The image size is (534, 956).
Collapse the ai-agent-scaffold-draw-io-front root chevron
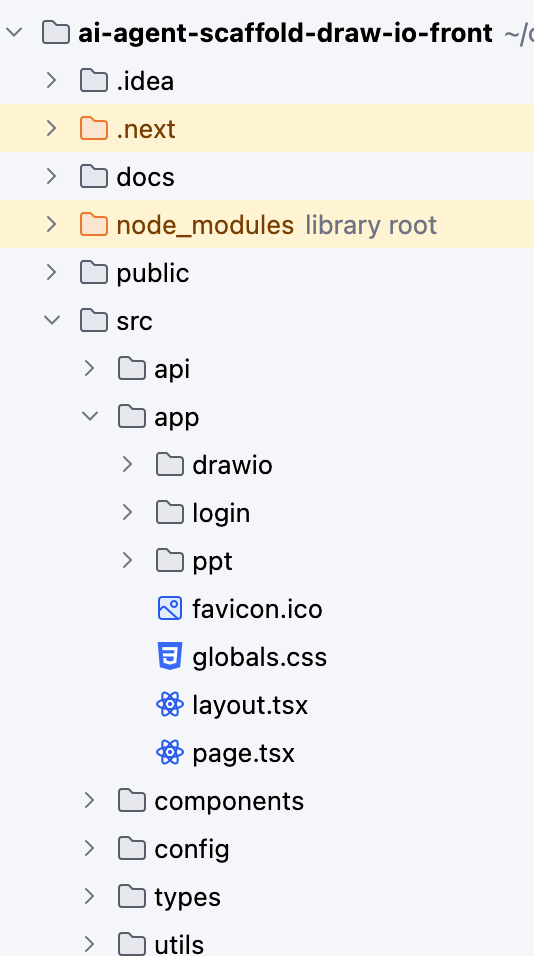click(14, 32)
